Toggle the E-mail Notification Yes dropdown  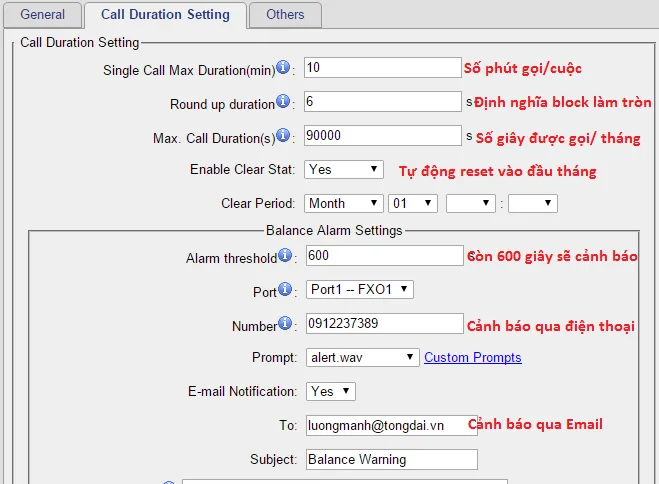coord(330,391)
